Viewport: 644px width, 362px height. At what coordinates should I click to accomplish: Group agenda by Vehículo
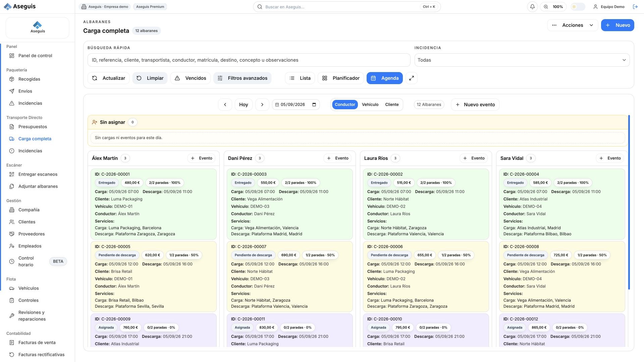click(x=370, y=105)
